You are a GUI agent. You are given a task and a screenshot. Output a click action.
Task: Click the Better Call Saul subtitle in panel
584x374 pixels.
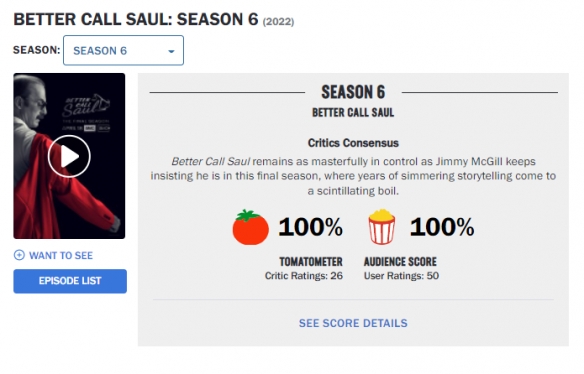coord(353,112)
